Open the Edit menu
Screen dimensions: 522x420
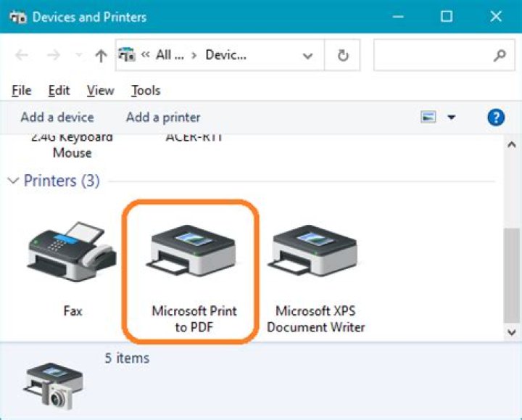[59, 90]
